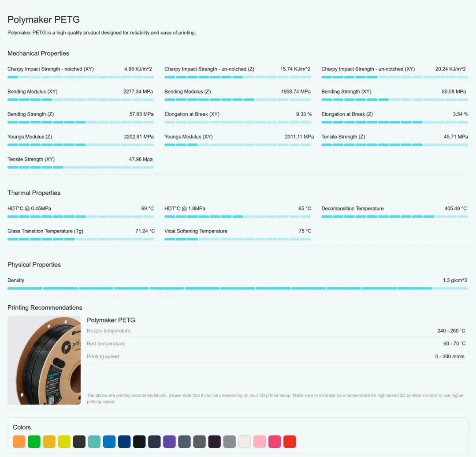Click the 'Bending Strength (XY)' label
476x457 pixels.
tap(346, 91)
